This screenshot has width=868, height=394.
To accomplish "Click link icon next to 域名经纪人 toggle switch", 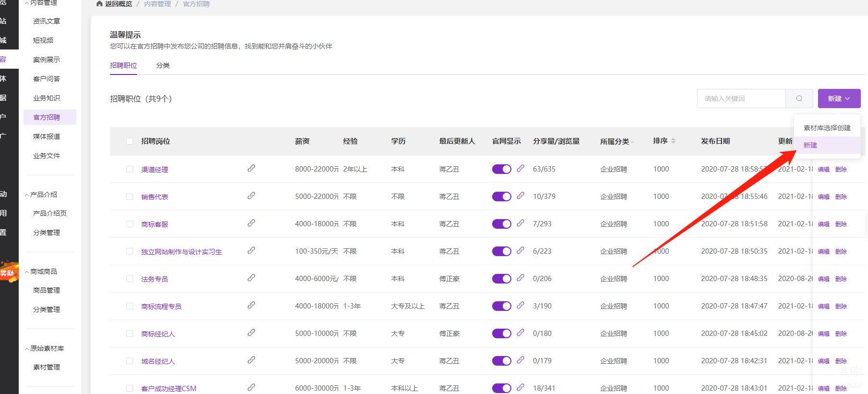I will [x=520, y=360].
